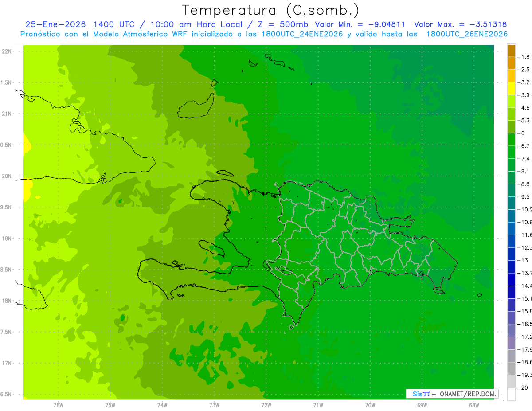
Task: Click the '73W' longitude axis label
Action: click(x=214, y=405)
